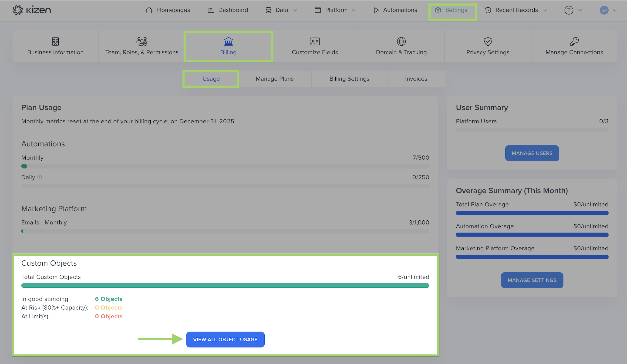Select the Customize Fields card icon
This screenshot has height=364, width=627.
click(x=315, y=42)
